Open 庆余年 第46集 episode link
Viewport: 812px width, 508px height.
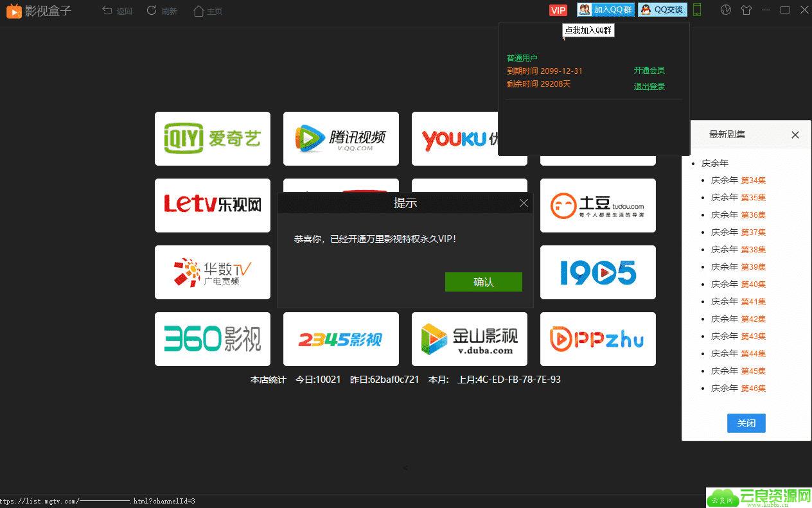coord(738,389)
